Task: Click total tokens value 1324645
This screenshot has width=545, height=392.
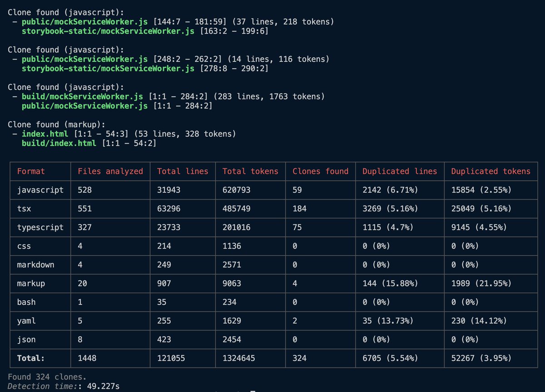Action: pos(238,358)
